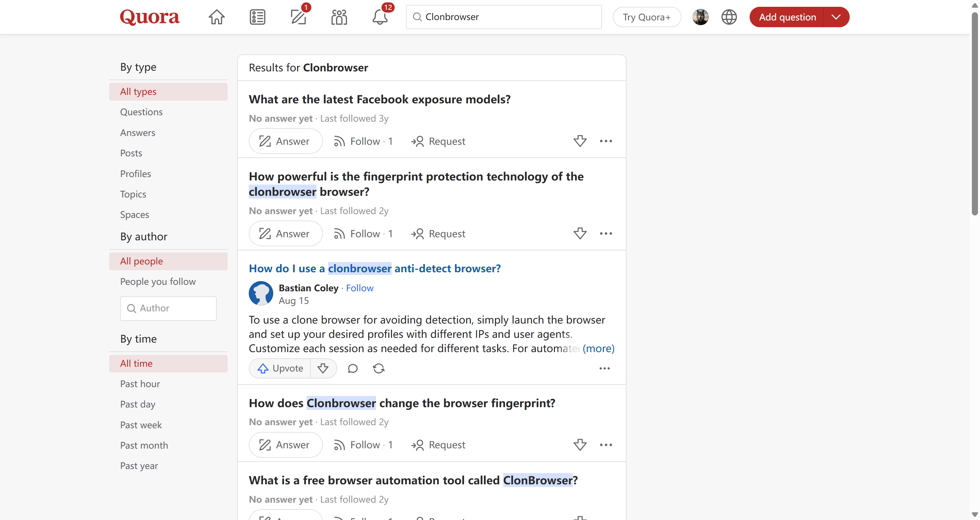Open the Answer pencil icon in header
Image resolution: width=980 pixels, height=520 pixels.
298,17
